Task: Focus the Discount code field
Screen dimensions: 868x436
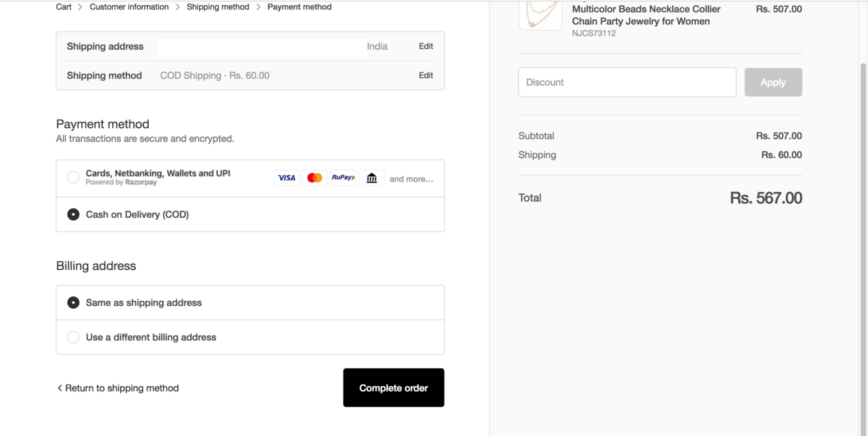Action: point(627,82)
